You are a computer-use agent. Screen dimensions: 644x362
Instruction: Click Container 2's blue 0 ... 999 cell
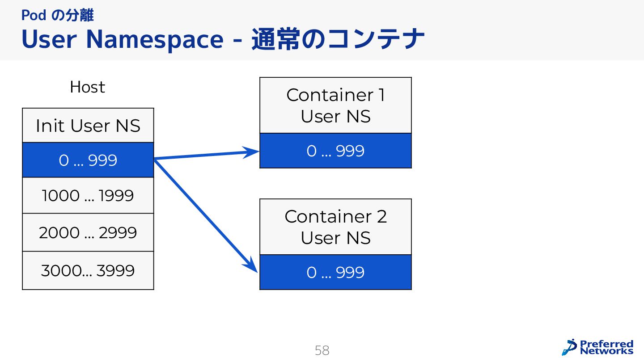click(335, 272)
